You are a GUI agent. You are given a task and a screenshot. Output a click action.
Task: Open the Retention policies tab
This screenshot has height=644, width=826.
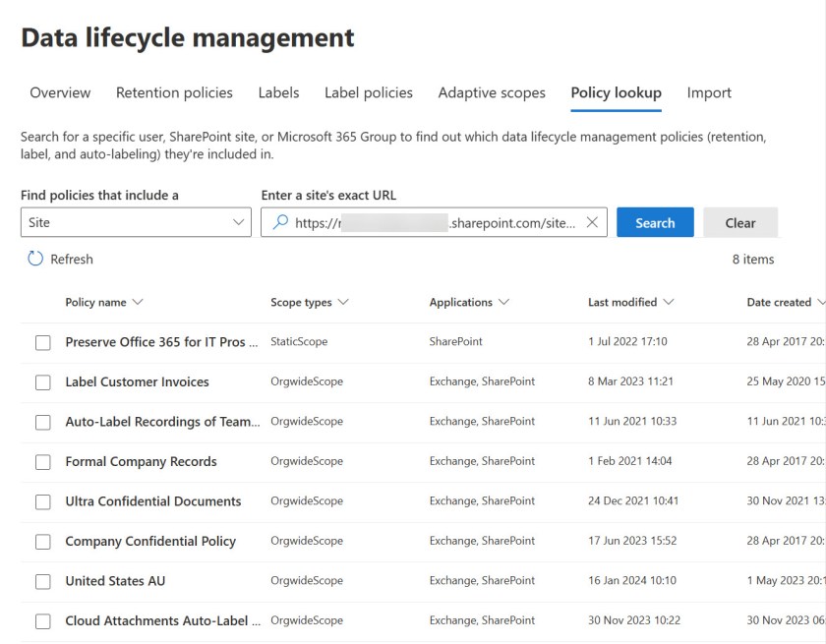point(174,92)
